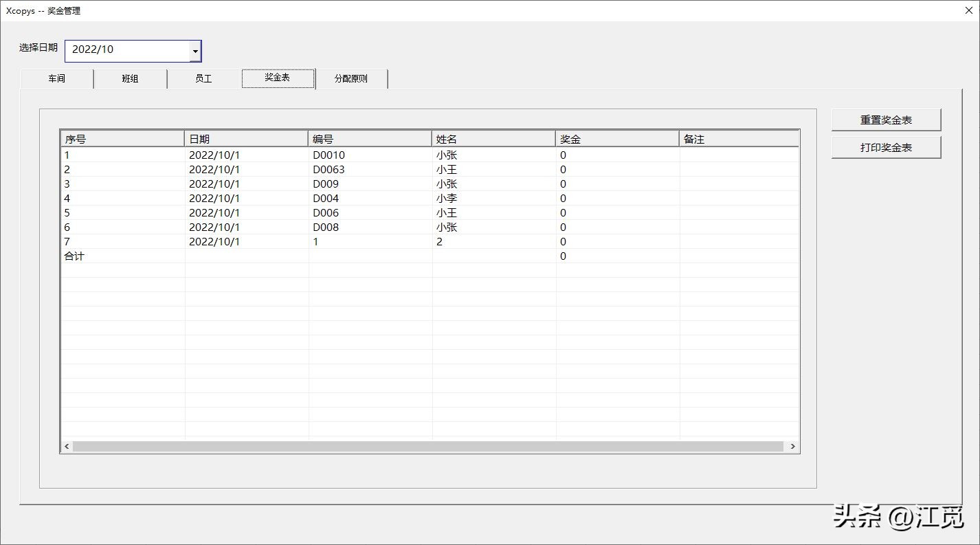This screenshot has height=545, width=980.
Task: Click the 奖金 column header
Action: pos(617,139)
